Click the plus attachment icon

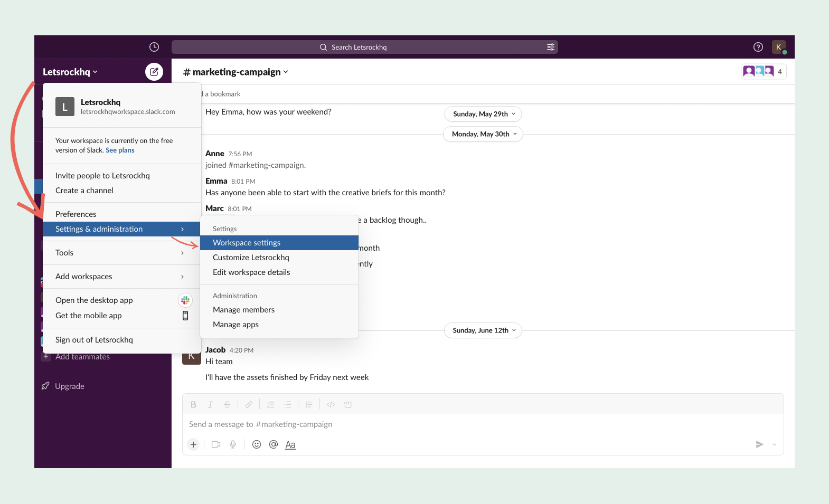click(x=194, y=444)
